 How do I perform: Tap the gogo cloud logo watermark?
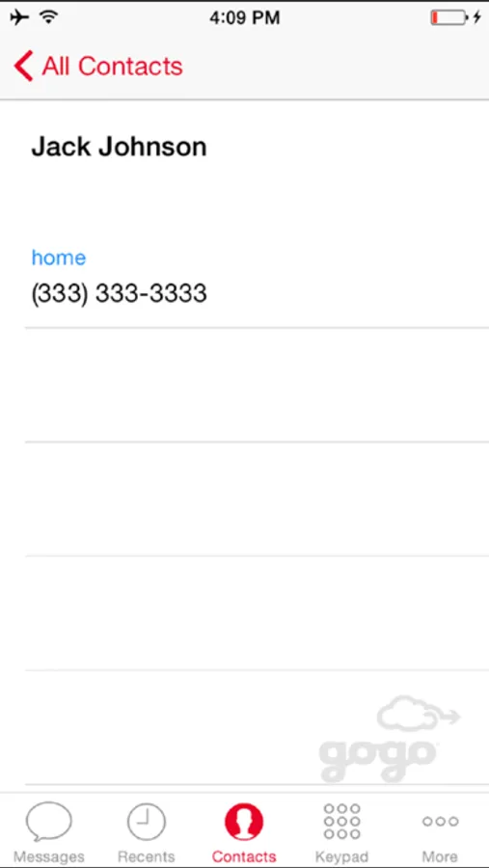click(390, 739)
